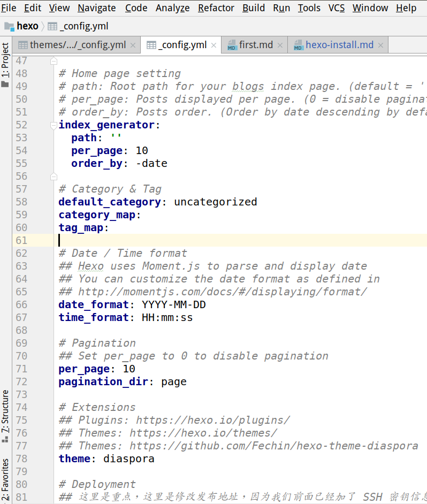427x504 pixels.
Task: Open the Refactor menu
Action: (x=216, y=7)
